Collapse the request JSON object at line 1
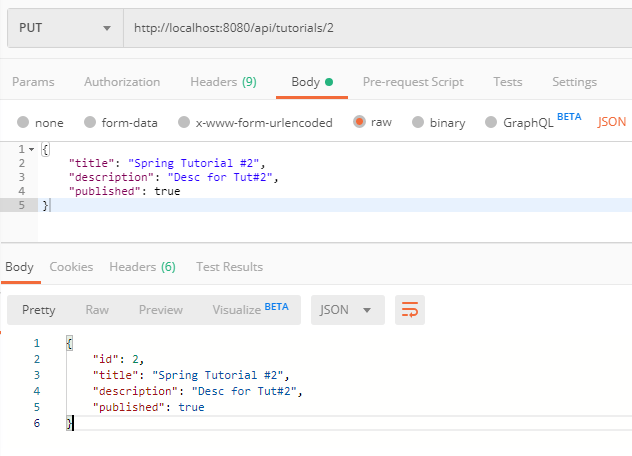 pyautogui.click(x=31, y=149)
